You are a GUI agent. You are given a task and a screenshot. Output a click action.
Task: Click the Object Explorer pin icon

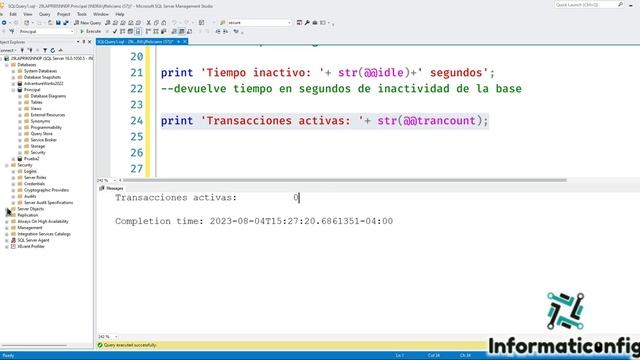pyautogui.click(x=84, y=42)
